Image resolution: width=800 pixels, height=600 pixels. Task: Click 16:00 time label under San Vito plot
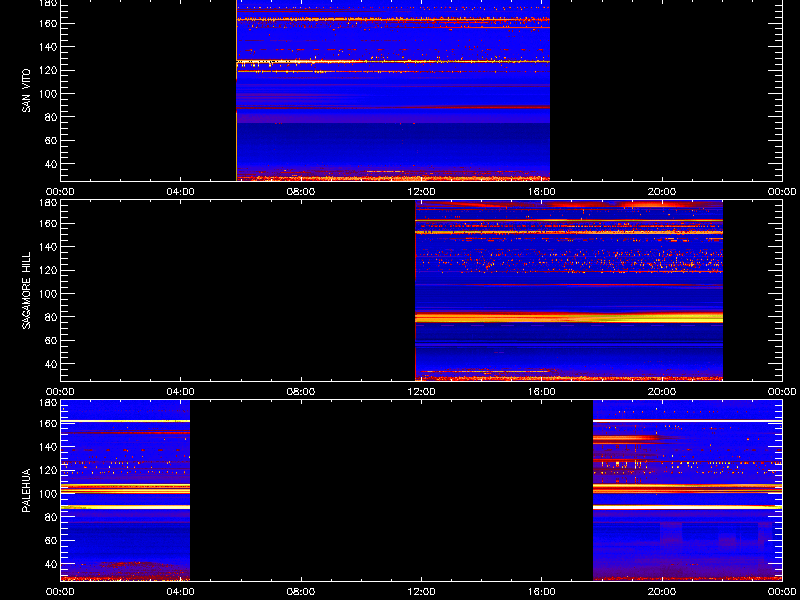(542, 192)
